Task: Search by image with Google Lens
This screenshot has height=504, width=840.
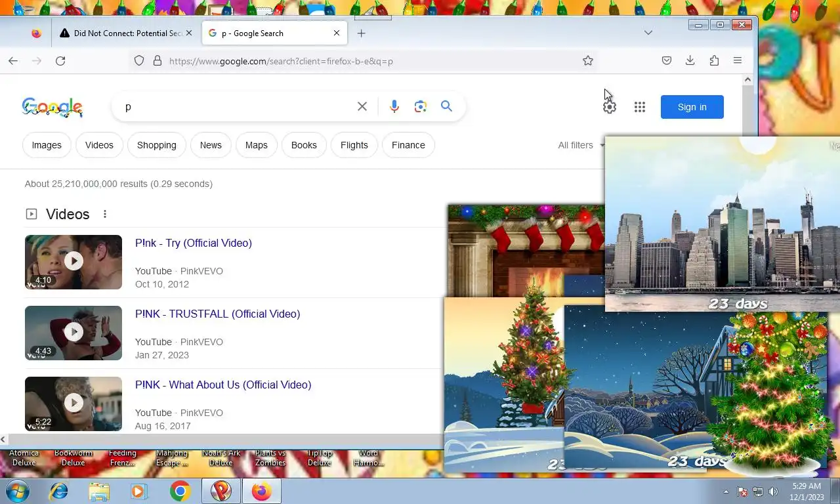Action: tap(421, 106)
